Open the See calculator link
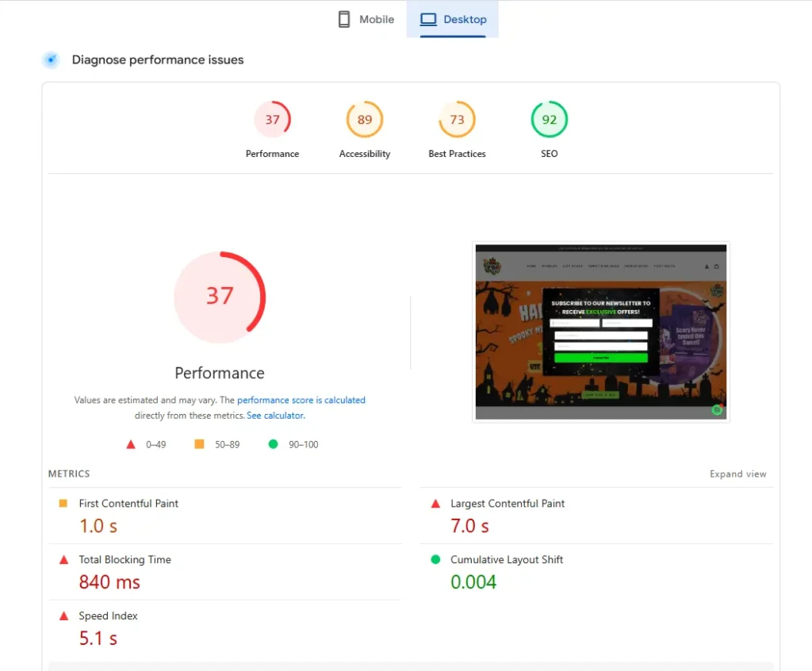Viewport: 812px width, 671px height. pos(275,415)
